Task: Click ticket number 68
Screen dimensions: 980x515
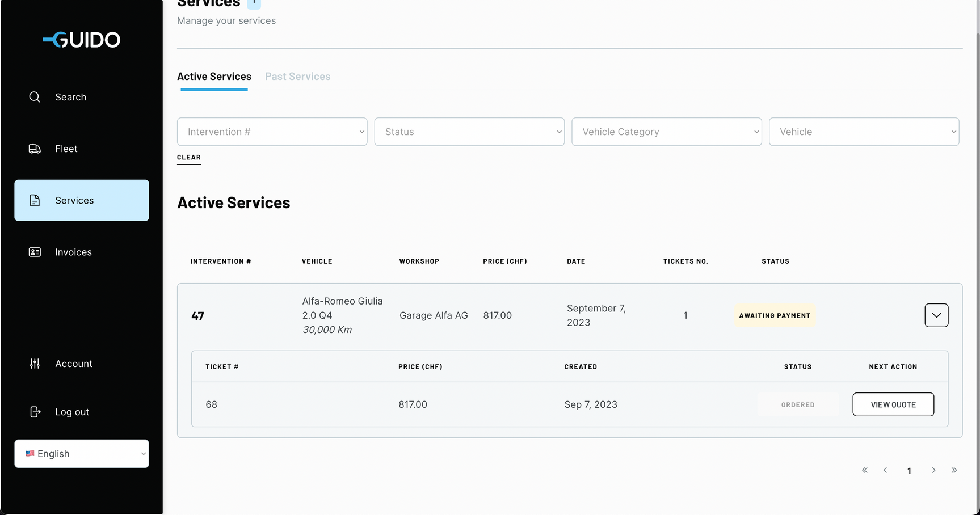Action: (x=211, y=404)
